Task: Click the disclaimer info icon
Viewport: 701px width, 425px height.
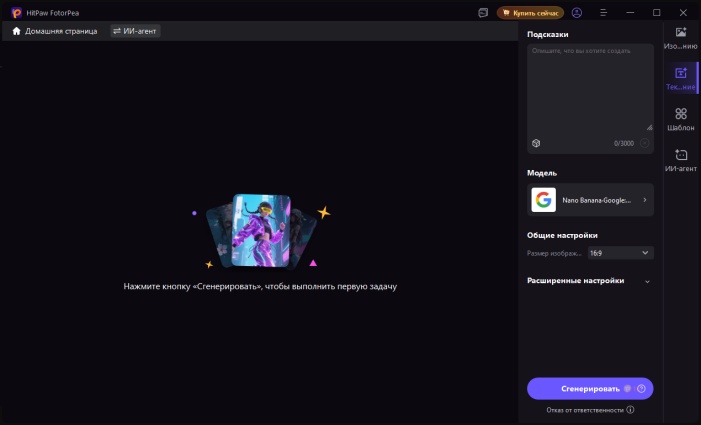Action: click(630, 410)
